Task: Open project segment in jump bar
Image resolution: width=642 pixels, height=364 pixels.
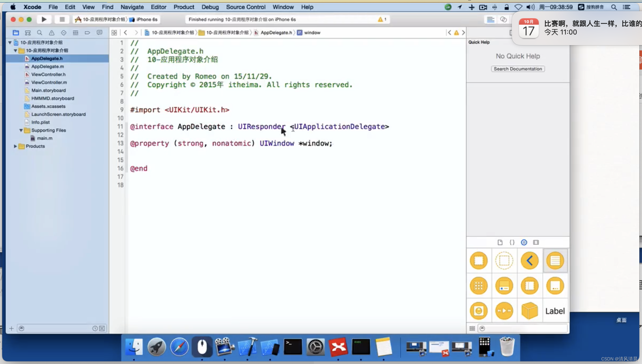Action: [x=169, y=33]
